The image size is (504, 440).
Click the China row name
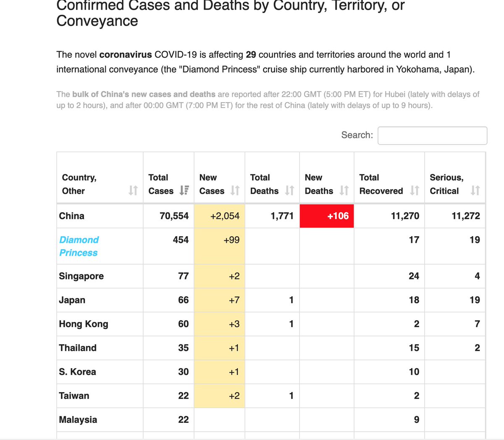click(x=72, y=216)
